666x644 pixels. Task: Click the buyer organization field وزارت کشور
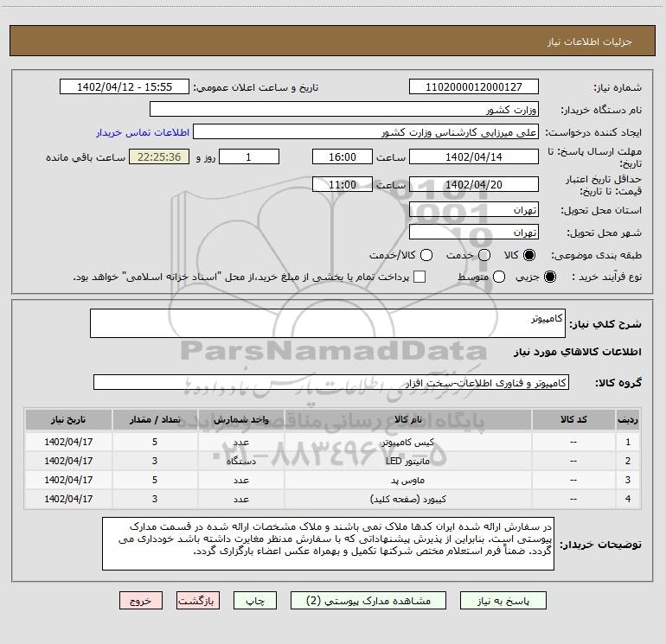tap(344, 110)
